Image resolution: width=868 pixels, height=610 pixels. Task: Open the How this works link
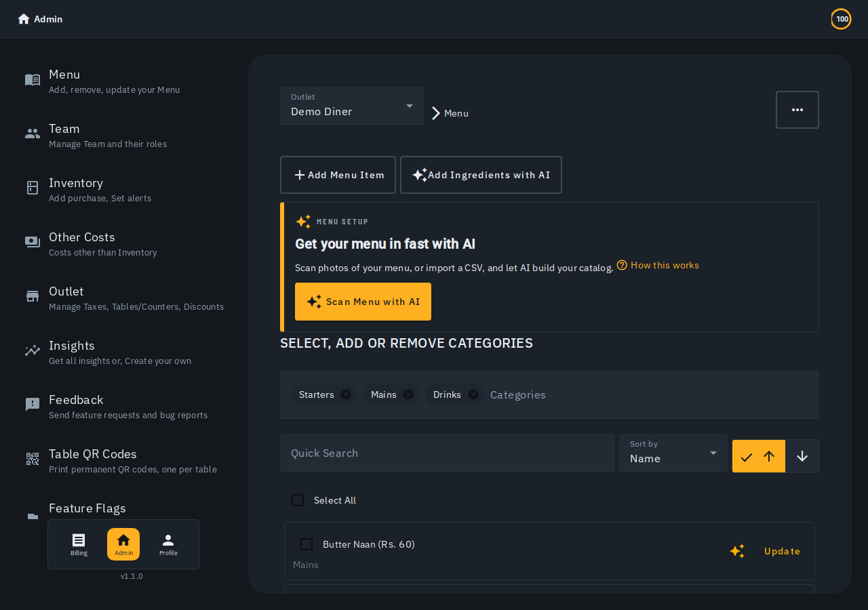(x=658, y=265)
